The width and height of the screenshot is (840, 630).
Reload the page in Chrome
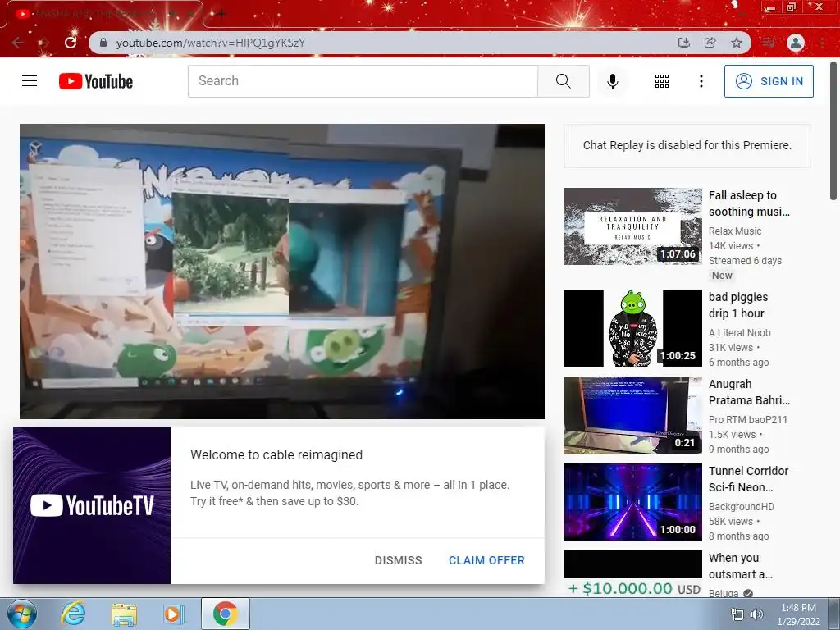tap(71, 43)
